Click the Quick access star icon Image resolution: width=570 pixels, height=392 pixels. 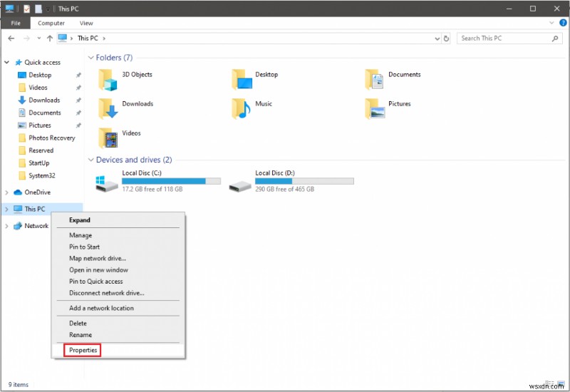(x=19, y=63)
